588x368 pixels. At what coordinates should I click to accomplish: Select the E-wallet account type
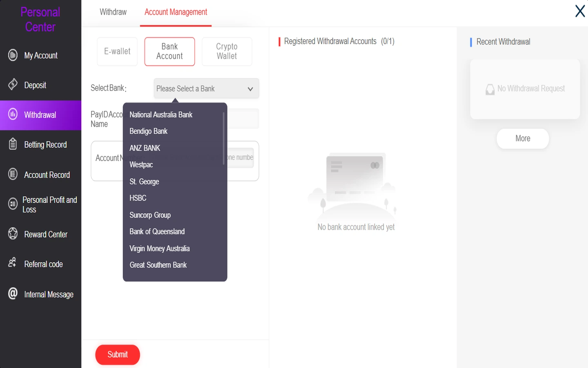(117, 52)
